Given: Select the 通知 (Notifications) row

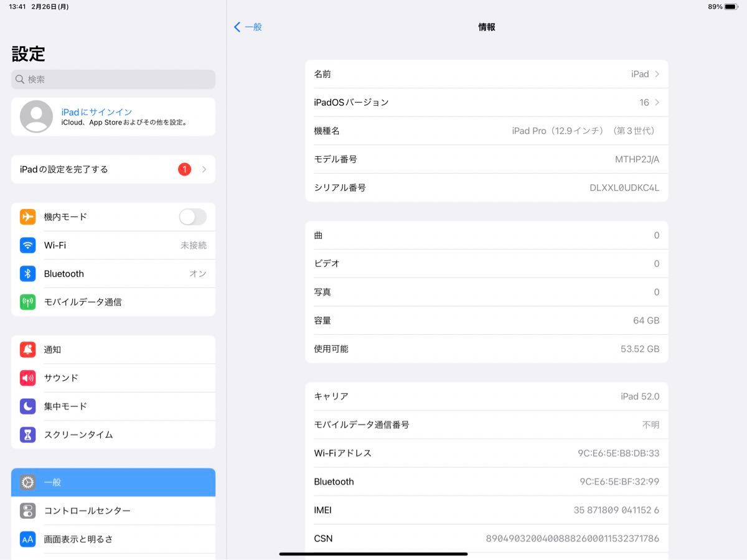Looking at the screenshot, I should (x=113, y=350).
